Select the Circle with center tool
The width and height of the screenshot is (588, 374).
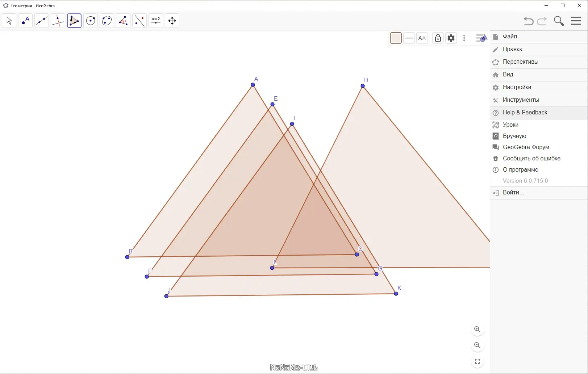[x=91, y=21]
